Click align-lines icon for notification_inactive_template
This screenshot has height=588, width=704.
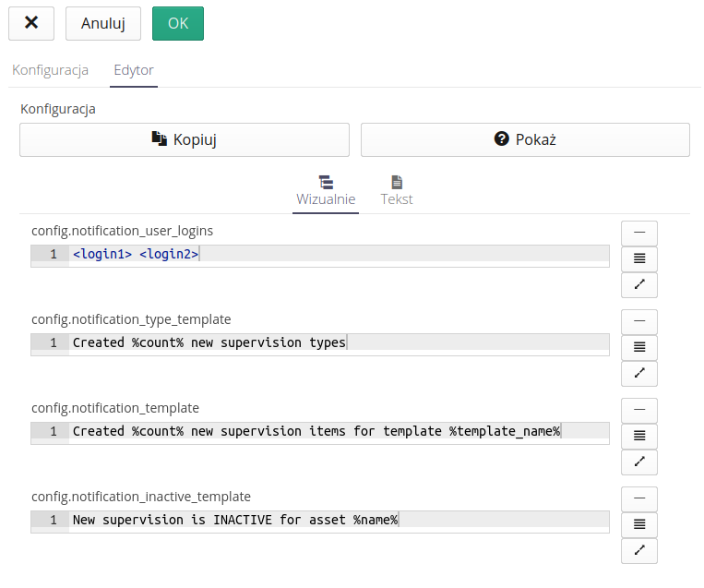tap(639, 525)
